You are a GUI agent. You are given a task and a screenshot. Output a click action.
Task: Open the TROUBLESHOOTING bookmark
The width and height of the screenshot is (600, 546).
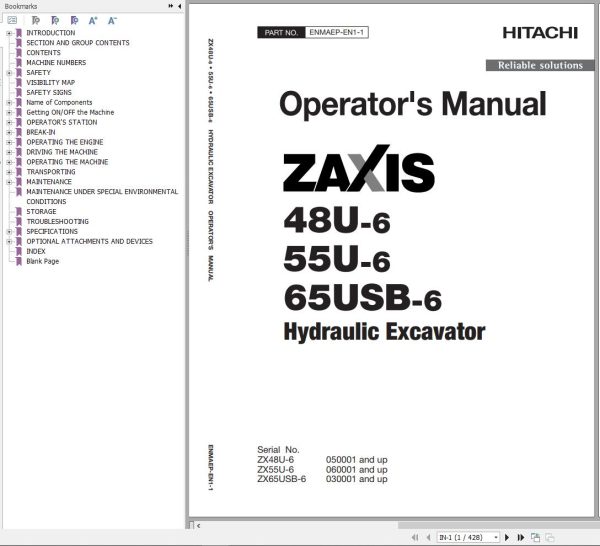click(x=57, y=222)
